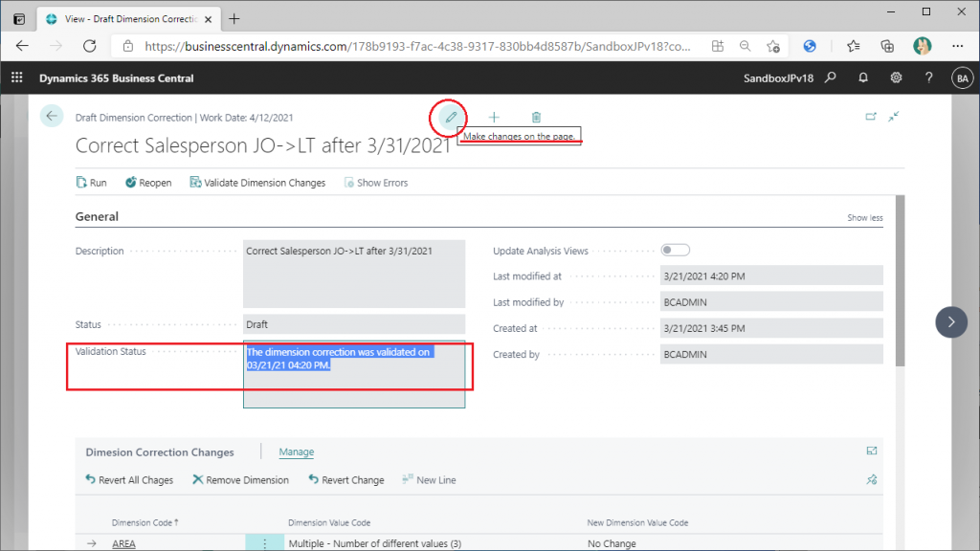This screenshot has width=980, height=551.
Task: Toggle Update Analysis Views switch
Action: click(675, 251)
